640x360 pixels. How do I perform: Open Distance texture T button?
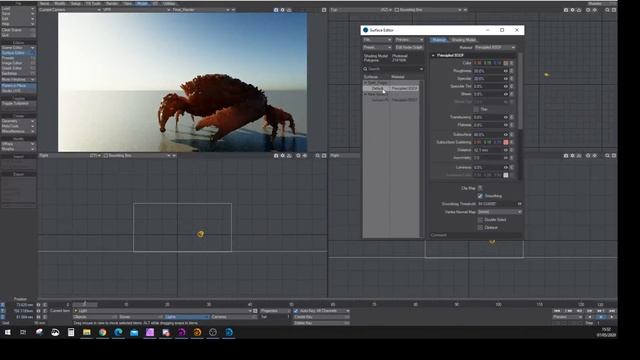click(x=511, y=150)
